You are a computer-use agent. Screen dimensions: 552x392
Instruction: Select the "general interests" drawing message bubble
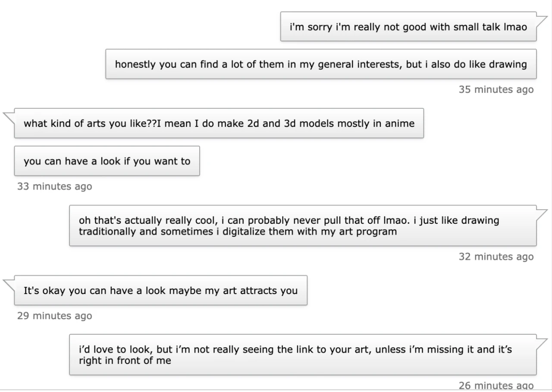(321, 64)
